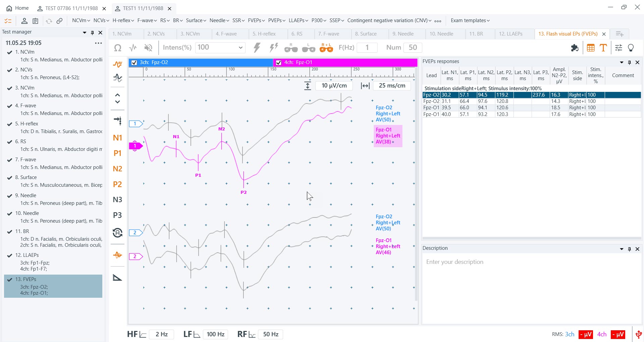This screenshot has height=342, width=644.
Task: Toggle the 13. FVEPs test checkmark
Action: click(x=10, y=279)
